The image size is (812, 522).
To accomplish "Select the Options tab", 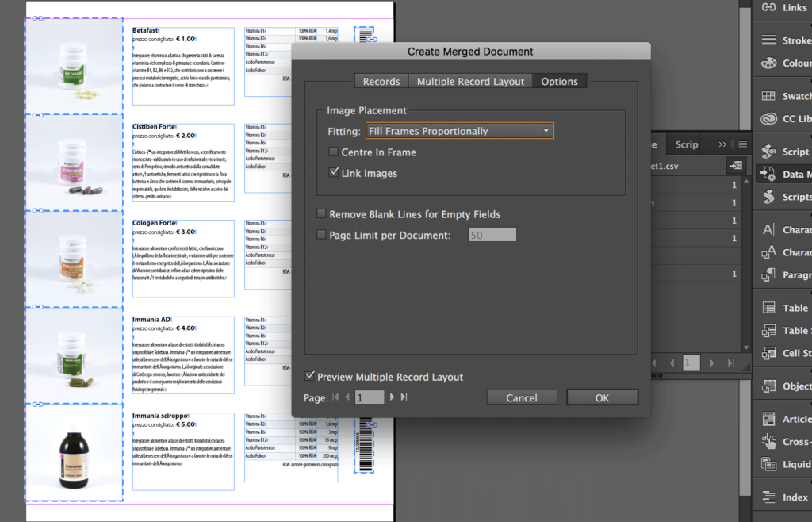I will (559, 81).
